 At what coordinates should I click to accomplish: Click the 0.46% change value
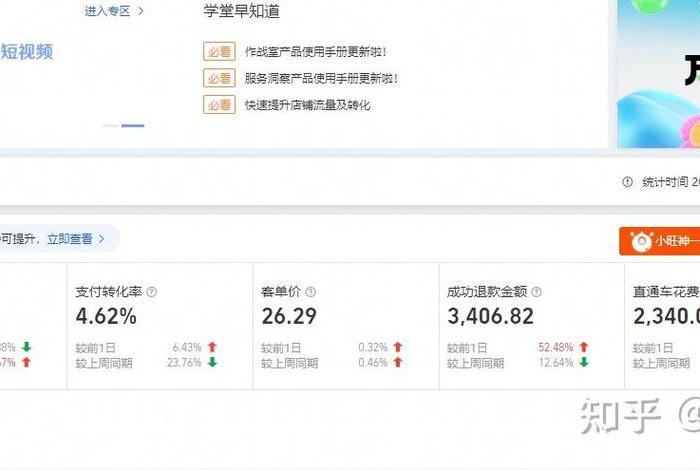(x=373, y=362)
